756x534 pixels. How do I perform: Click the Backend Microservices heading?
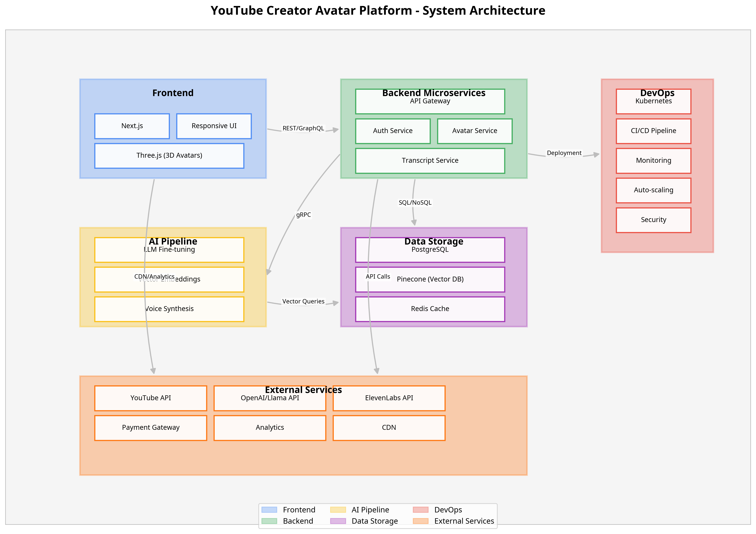pyautogui.click(x=434, y=93)
